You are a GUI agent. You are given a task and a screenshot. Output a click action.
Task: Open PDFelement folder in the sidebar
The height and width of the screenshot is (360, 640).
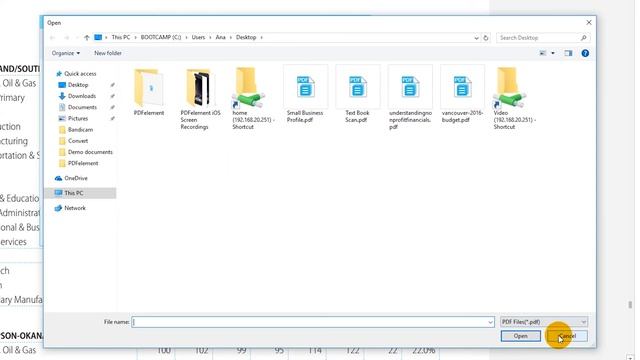83,163
